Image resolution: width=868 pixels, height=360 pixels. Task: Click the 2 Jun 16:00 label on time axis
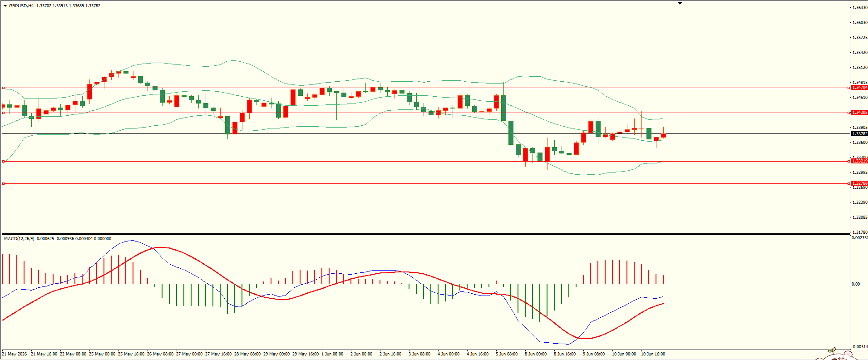pyautogui.click(x=390, y=354)
